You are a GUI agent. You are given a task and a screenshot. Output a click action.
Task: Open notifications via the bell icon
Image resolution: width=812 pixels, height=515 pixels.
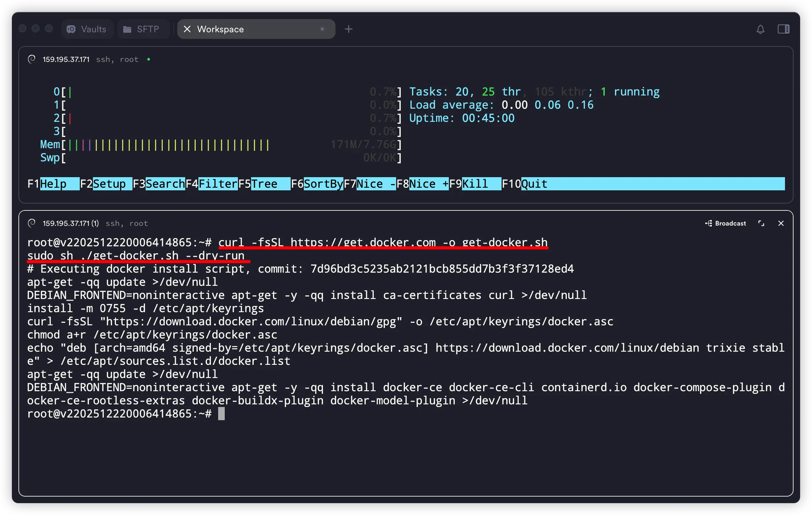(x=761, y=29)
